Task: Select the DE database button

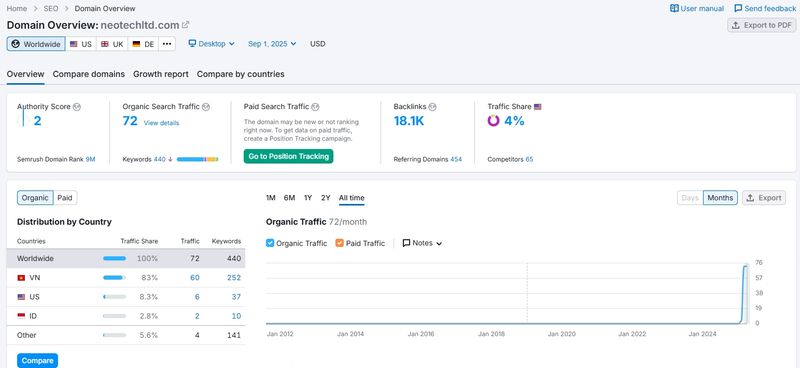Action: pos(143,44)
